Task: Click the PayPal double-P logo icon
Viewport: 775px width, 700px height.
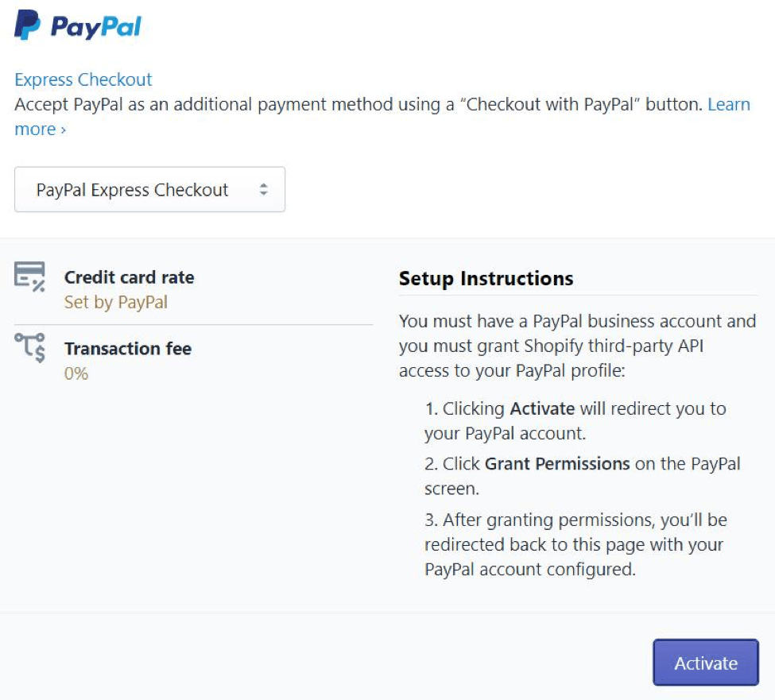Action: [27, 25]
